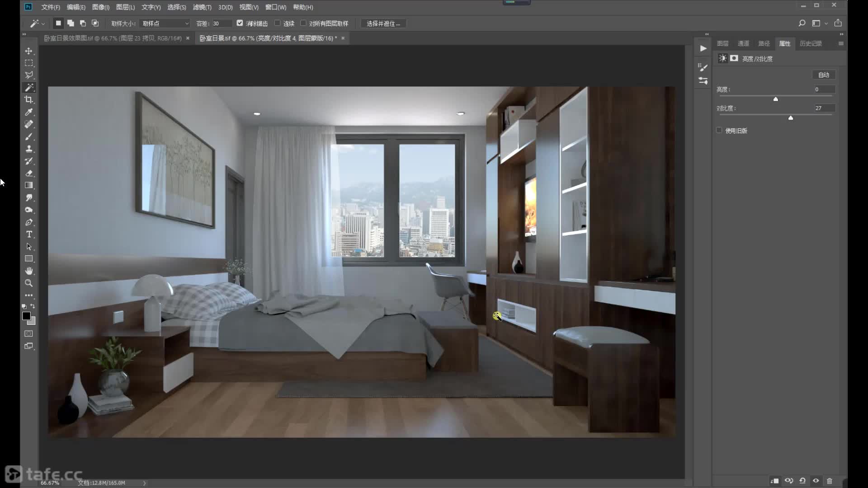Click the 选择并遮住 button
The height and width of the screenshot is (488, 868).
point(383,23)
